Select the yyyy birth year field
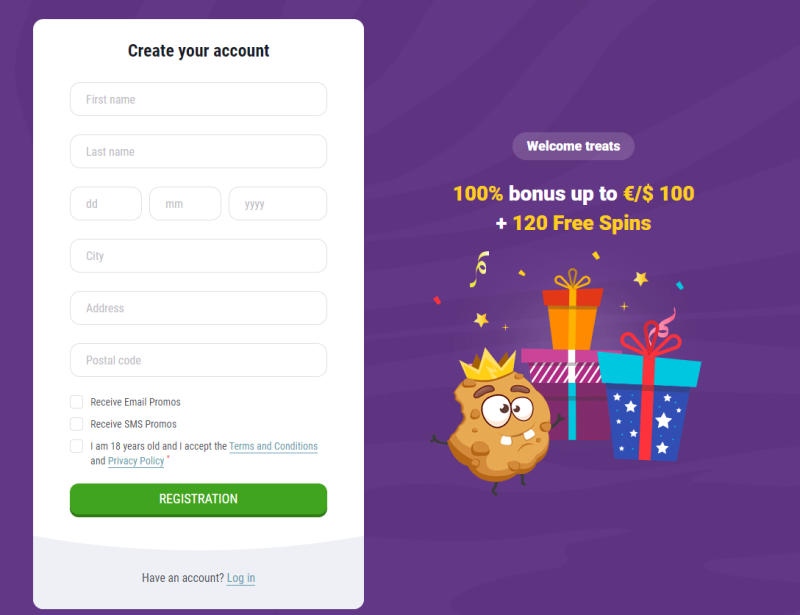 point(278,203)
